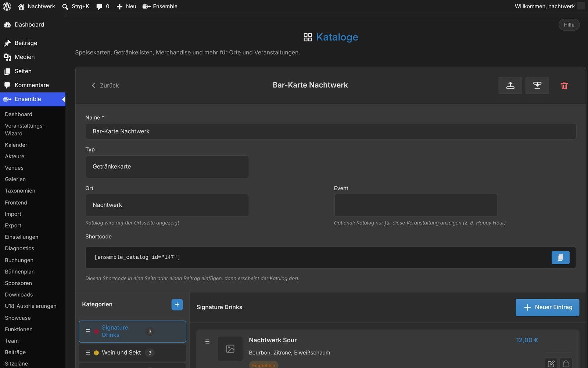Click the Neuer Eintrag button
588x368 pixels.
547,307
